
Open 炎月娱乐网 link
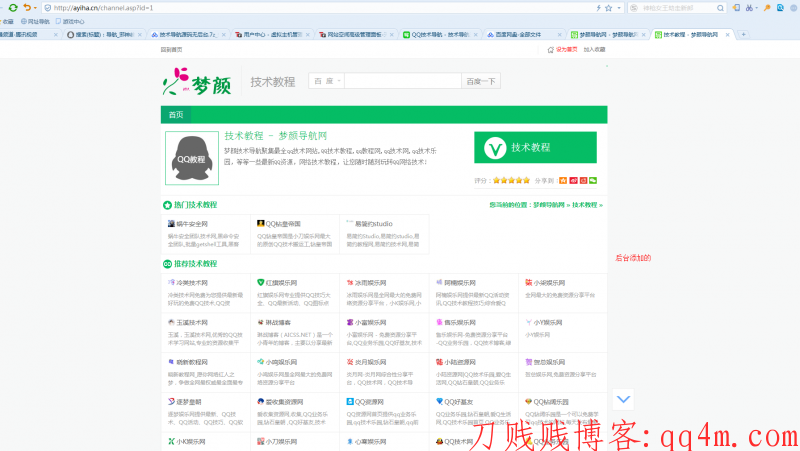coord(370,362)
